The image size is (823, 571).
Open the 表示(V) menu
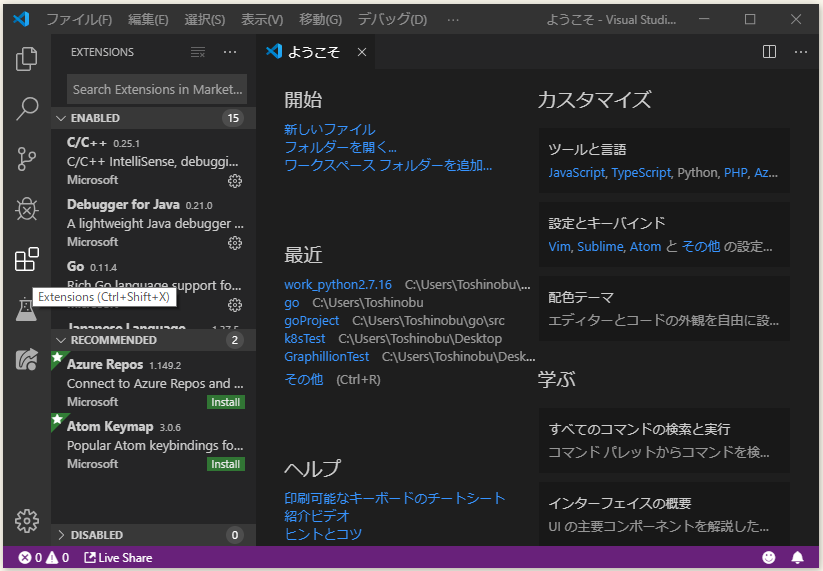pyautogui.click(x=262, y=20)
